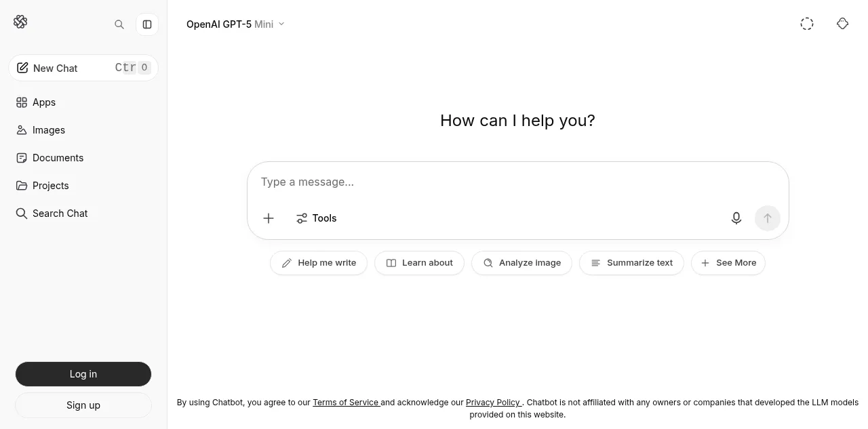Choose the Learn about suggestion
The height and width of the screenshot is (429, 868).
coord(419,263)
